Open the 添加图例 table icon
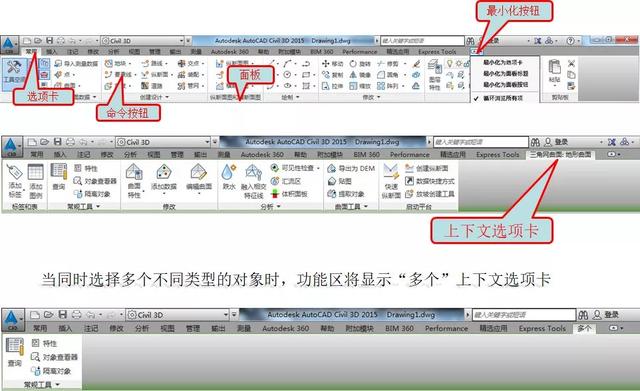This screenshot has width=640, height=391. click(36, 172)
